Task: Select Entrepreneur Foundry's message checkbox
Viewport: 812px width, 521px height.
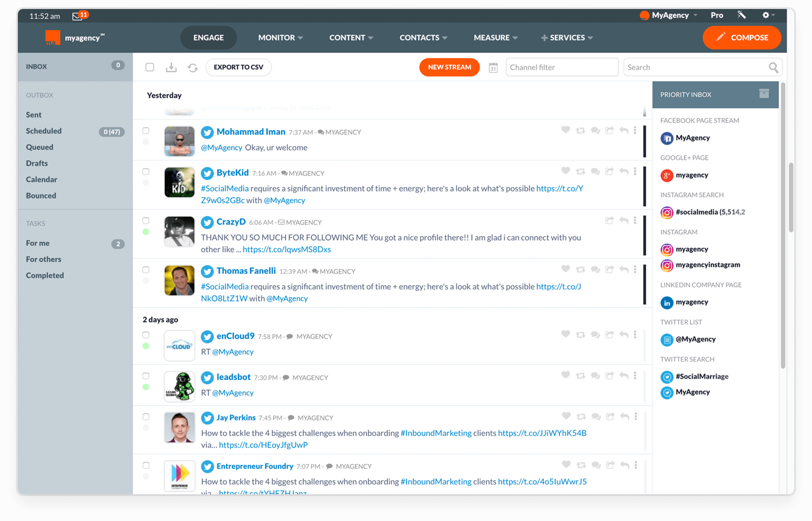Action: 146,465
